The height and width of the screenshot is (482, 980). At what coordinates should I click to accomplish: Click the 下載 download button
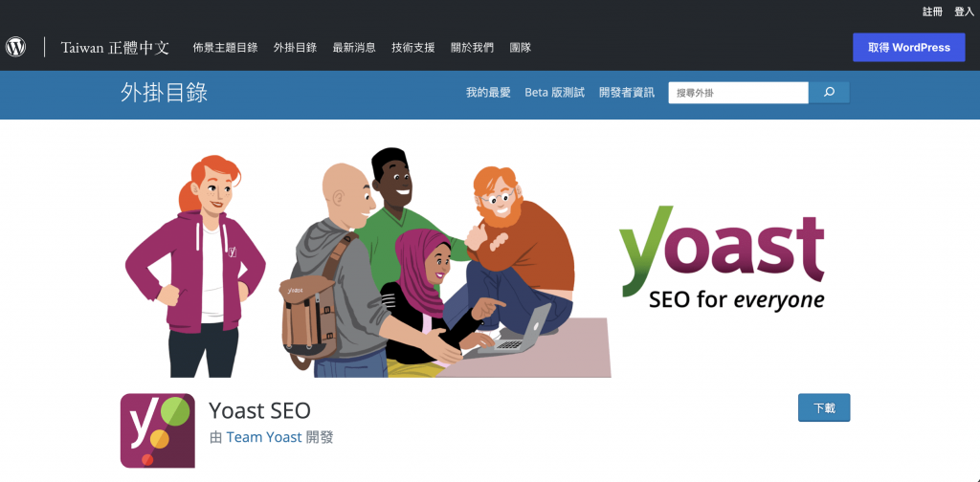click(824, 407)
